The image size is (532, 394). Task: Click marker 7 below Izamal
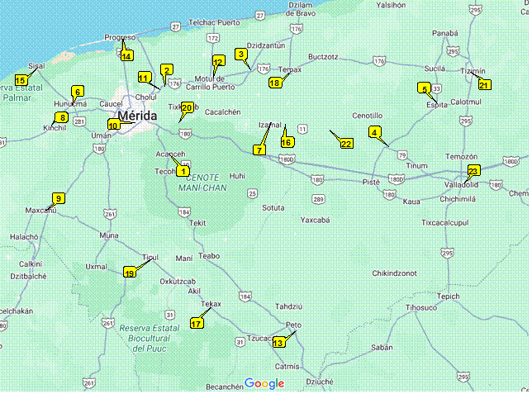point(259,150)
